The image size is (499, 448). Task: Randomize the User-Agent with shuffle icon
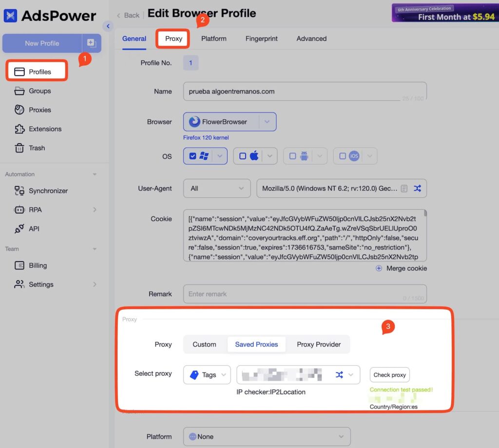point(417,188)
